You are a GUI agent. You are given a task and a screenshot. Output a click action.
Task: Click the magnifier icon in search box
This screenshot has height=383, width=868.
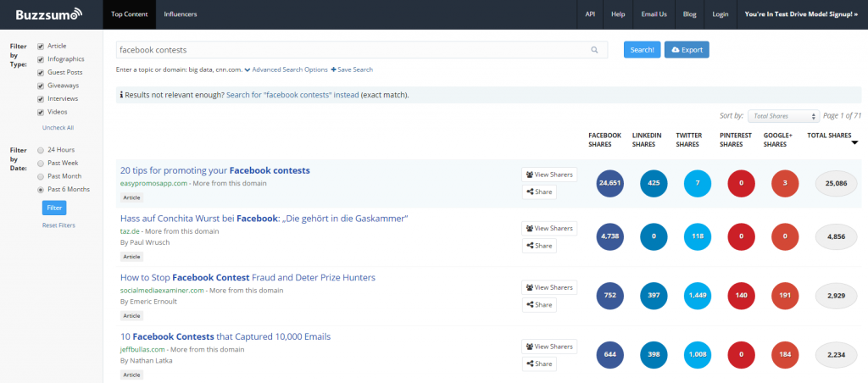coord(594,50)
